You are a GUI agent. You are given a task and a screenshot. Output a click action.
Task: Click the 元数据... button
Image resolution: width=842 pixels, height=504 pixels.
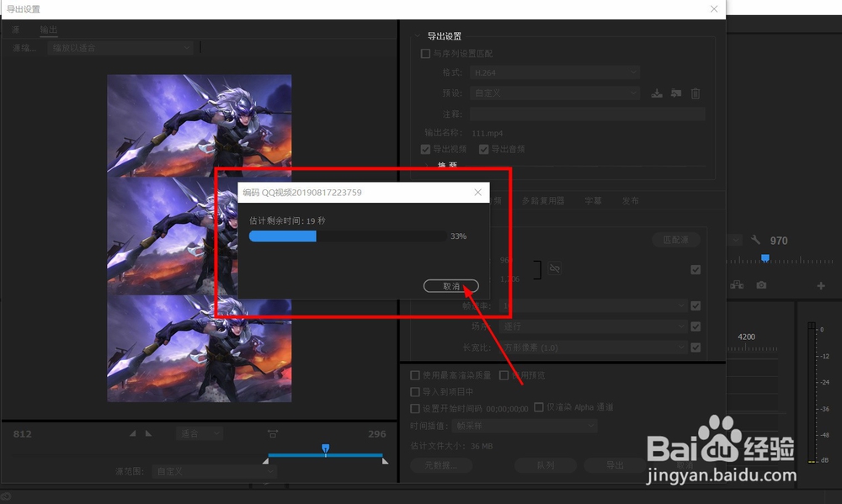441,465
